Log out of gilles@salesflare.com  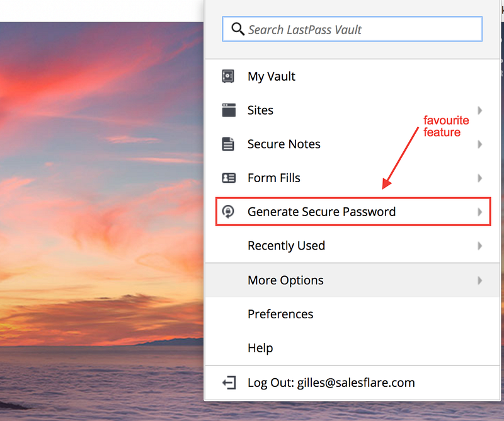point(353,383)
